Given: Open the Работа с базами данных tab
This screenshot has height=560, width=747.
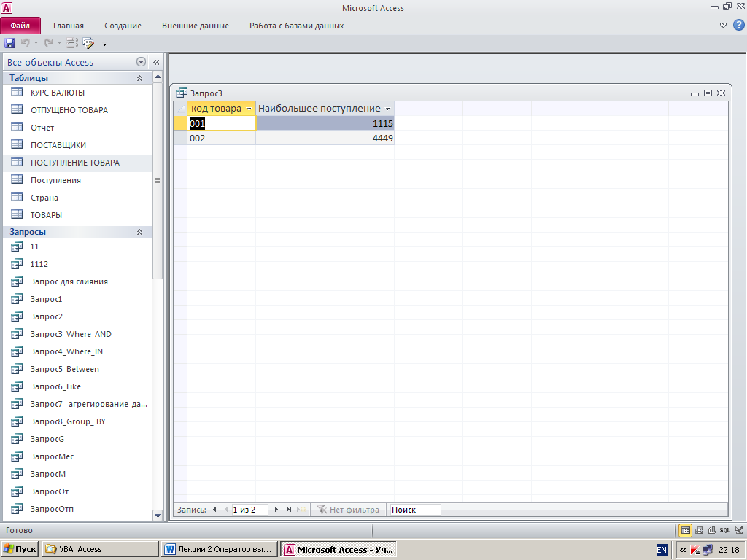Looking at the screenshot, I should [x=296, y=26].
